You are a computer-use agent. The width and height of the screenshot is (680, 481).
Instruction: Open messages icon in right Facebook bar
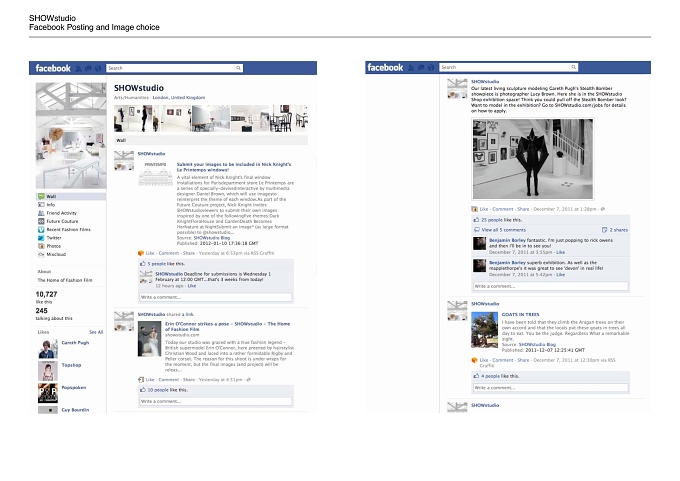click(421, 68)
